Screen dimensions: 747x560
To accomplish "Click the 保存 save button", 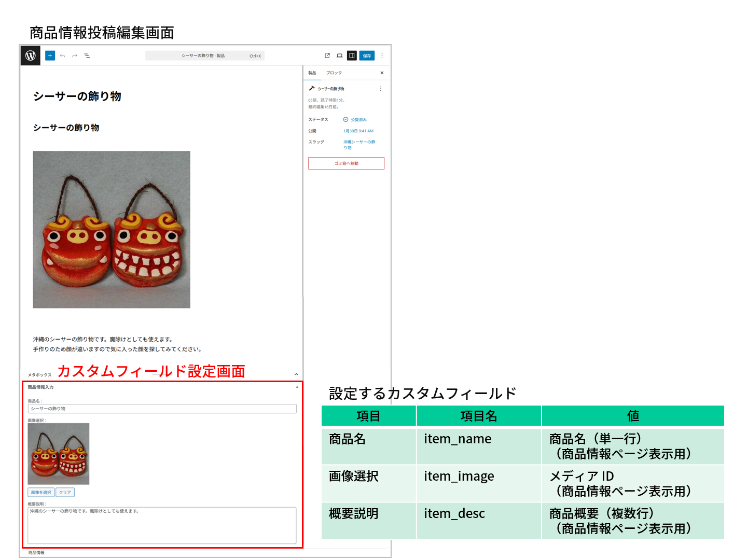I will tap(367, 55).
